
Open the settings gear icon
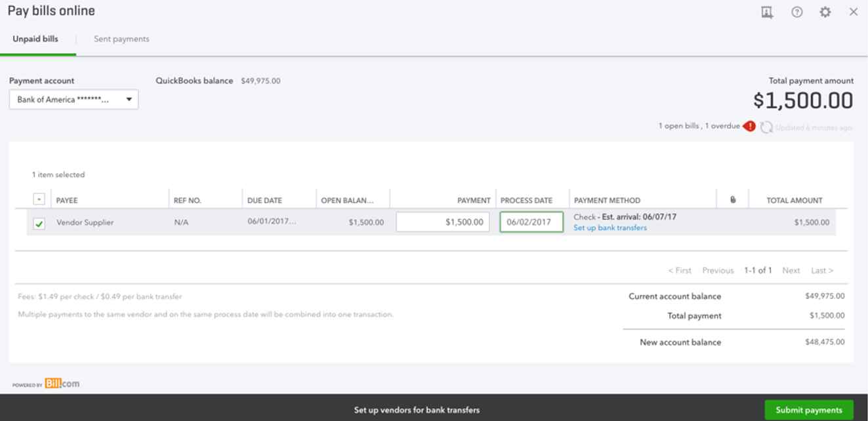click(x=825, y=12)
